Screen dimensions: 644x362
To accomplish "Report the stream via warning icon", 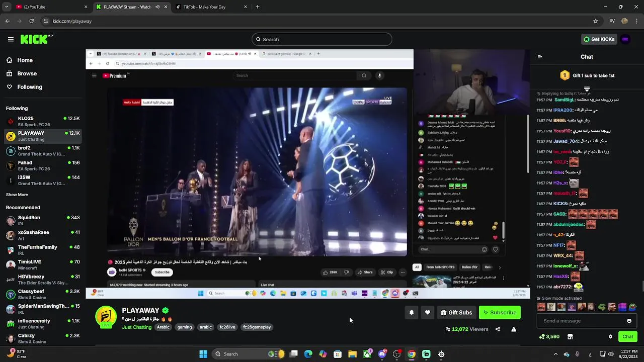I will click(514, 329).
